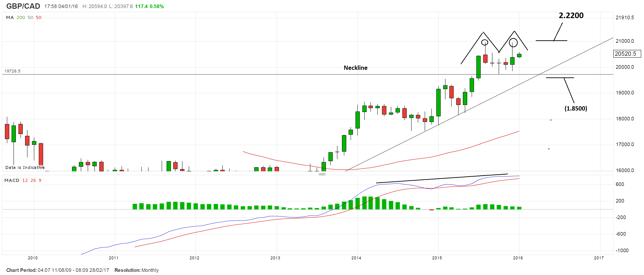Select the 2.2200 target annotation
The width and height of the screenshot is (644, 275).
point(571,15)
